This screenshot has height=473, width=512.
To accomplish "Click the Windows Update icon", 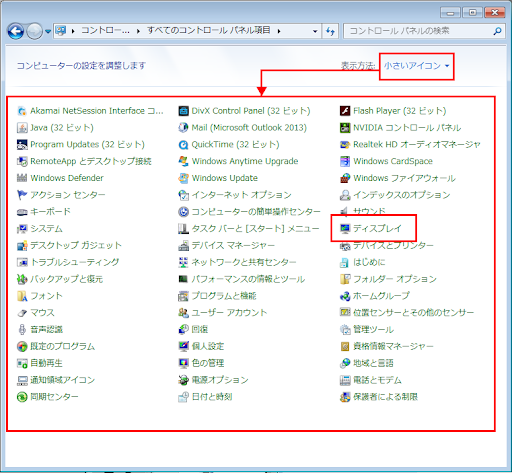I will pyautogui.click(x=183, y=178).
